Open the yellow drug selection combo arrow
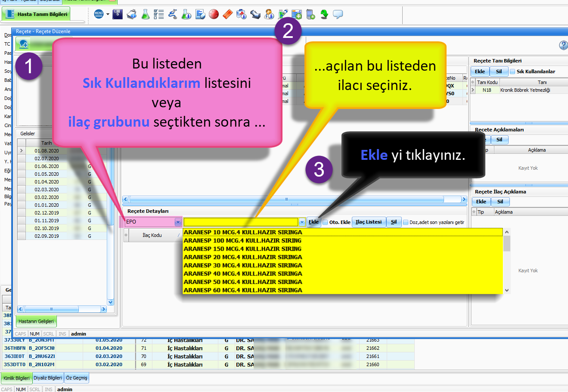Image resolution: width=568 pixels, height=392 pixels. click(302, 222)
